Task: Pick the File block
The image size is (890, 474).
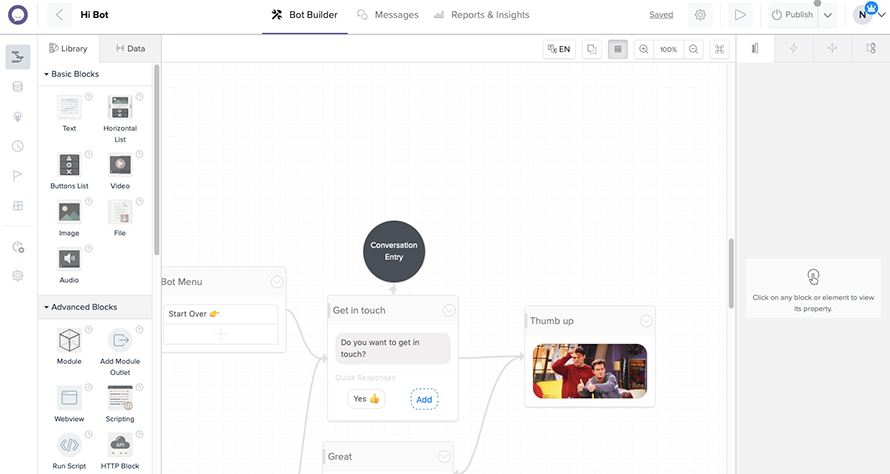Action: pyautogui.click(x=120, y=217)
